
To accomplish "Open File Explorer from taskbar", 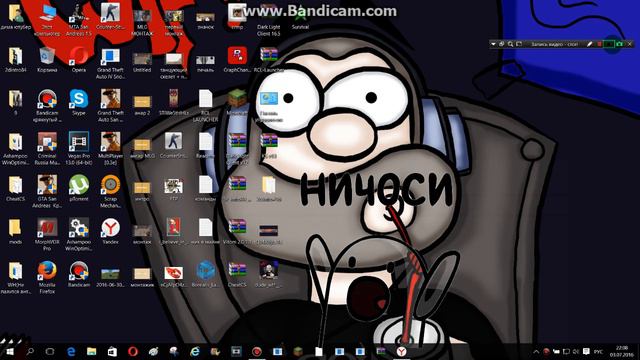I will click(91, 351).
